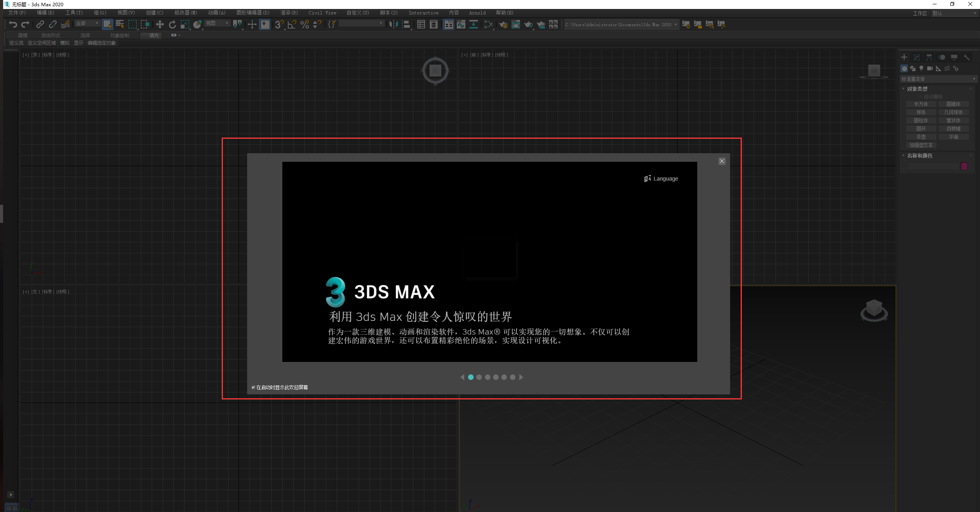The height and width of the screenshot is (512, 980).
Task: Click the Select and Place tool icon
Action: pyautogui.click(x=197, y=24)
